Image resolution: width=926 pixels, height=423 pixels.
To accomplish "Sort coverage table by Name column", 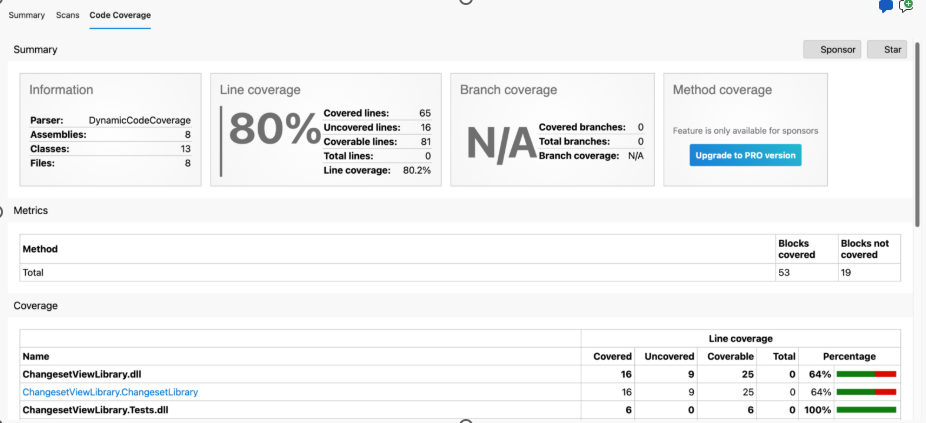I will pos(35,356).
